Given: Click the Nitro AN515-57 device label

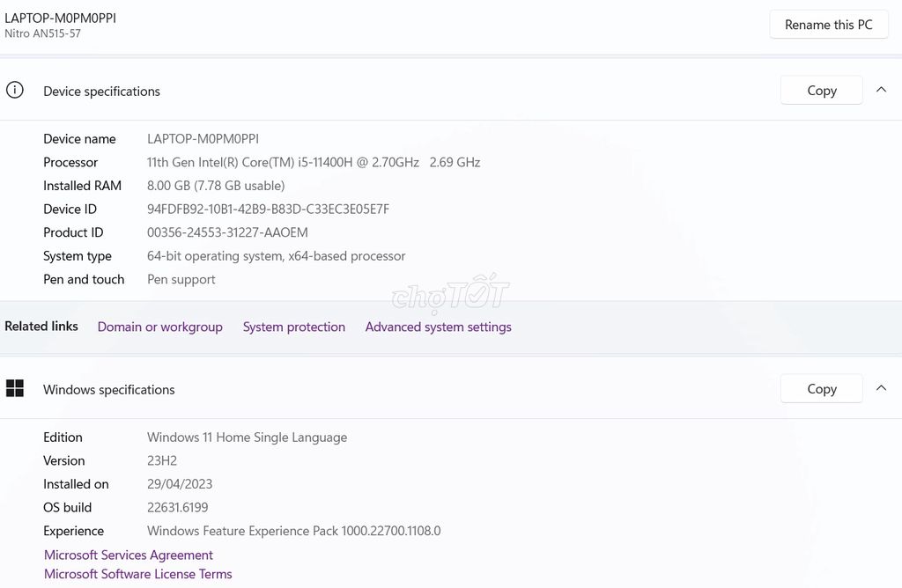Looking at the screenshot, I should coord(44,33).
